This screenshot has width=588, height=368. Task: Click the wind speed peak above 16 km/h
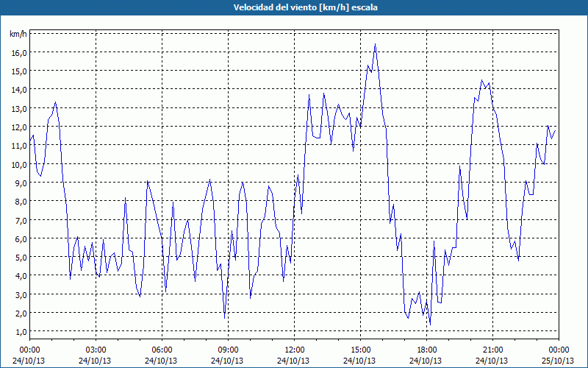coord(375,44)
